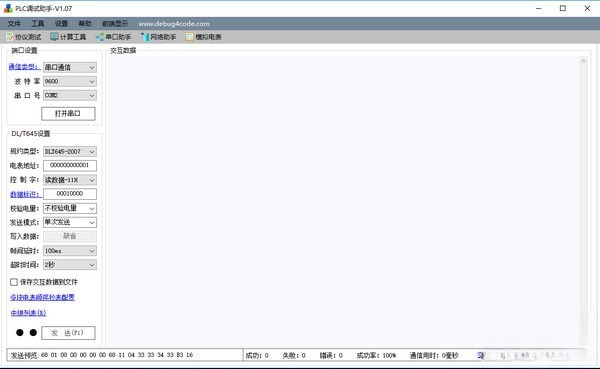Screen dimensions: 600x369
Task: Click the www.debug4code.com link in menu bar
Action: (174, 24)
